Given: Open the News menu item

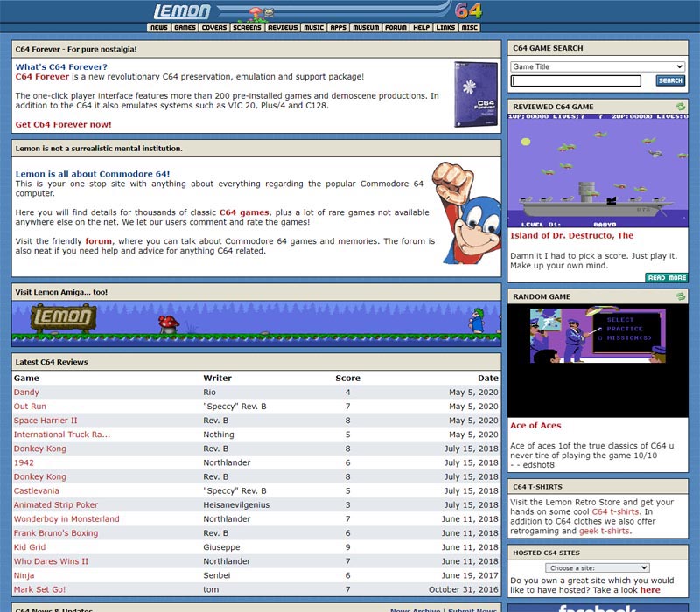Looking at the screenshot, I should point(159,28).
